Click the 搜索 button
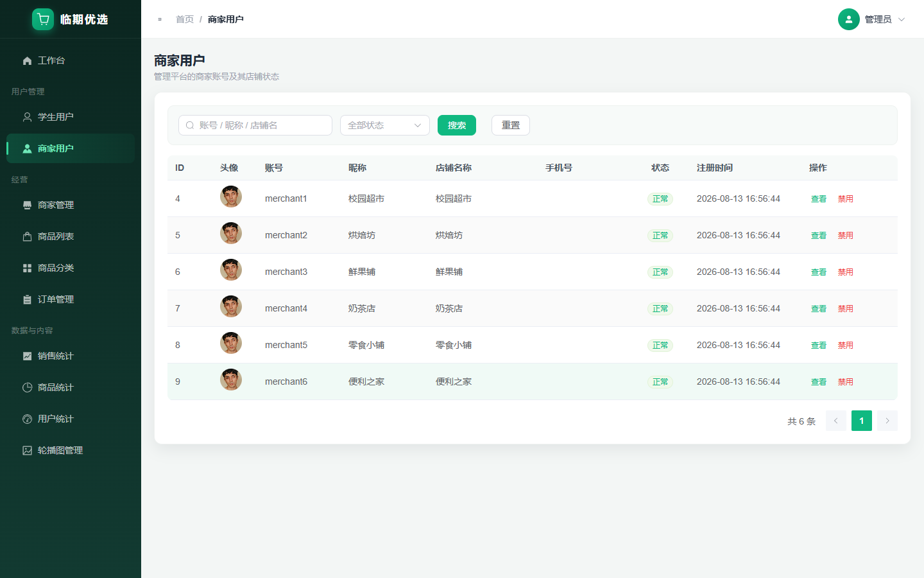The height and width of the screenshot is (578, 924). (457, 125)
